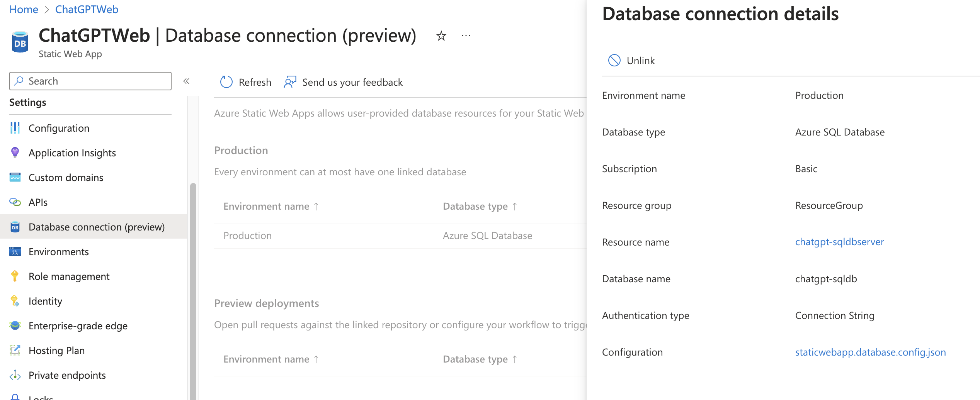Click the Private endpoints icon
The image size is (980, 400).
15,375
